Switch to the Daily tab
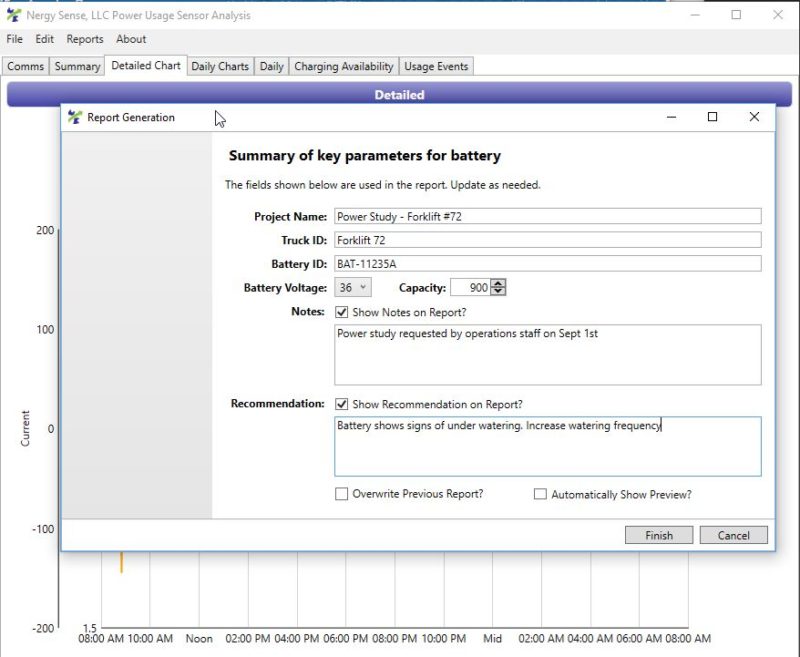The height and width of the screenshot is (657, 800). coord(271,66)
